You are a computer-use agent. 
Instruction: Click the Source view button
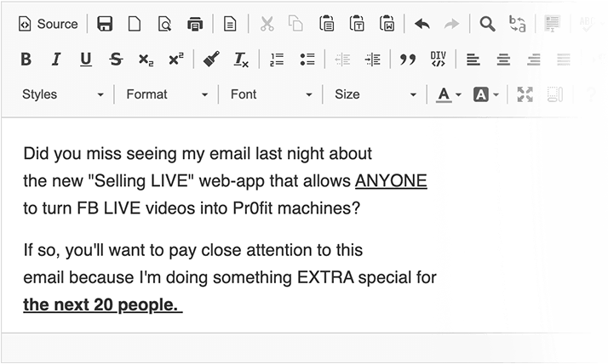coord(48,24)
